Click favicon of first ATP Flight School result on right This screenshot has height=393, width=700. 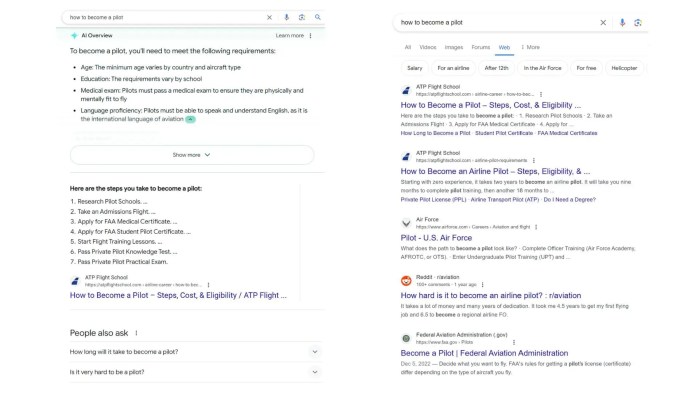pyautogui.click(x=406, y=90)
